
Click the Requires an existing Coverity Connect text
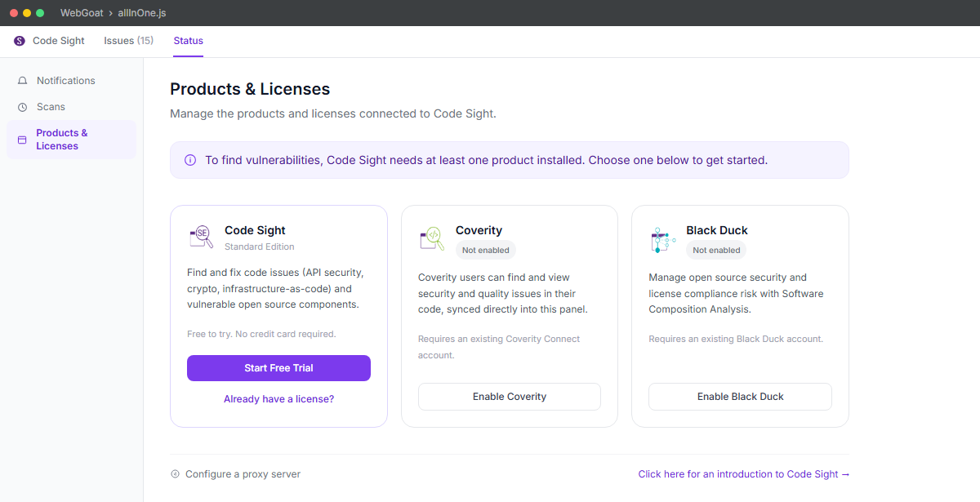point(499,347)
